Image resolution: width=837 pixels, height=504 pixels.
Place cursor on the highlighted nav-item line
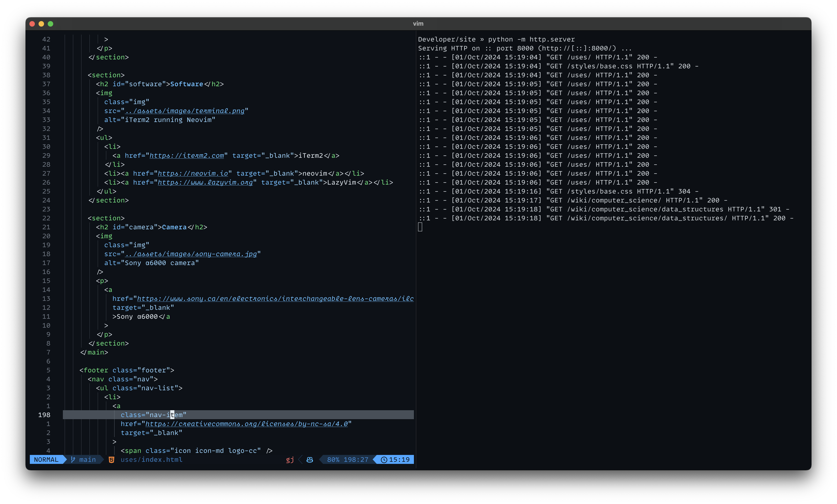153,415
